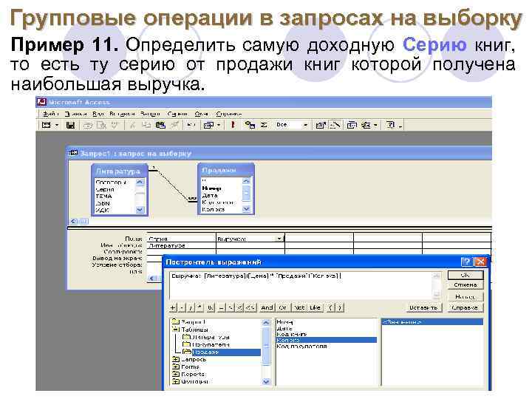This screenshot has height=399, width=532.
Task: Click the Назад button in Expression Builder
Action: coord(465,297)
